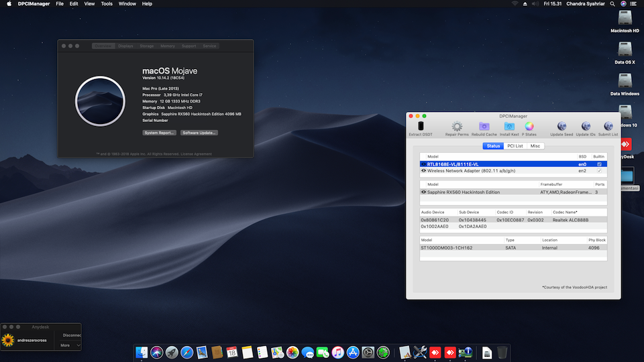Image resolution: width=644 pixels, height=362 pixels.
Task: Open the Data OS X desktop drive
Action: (x=625, y=50)
